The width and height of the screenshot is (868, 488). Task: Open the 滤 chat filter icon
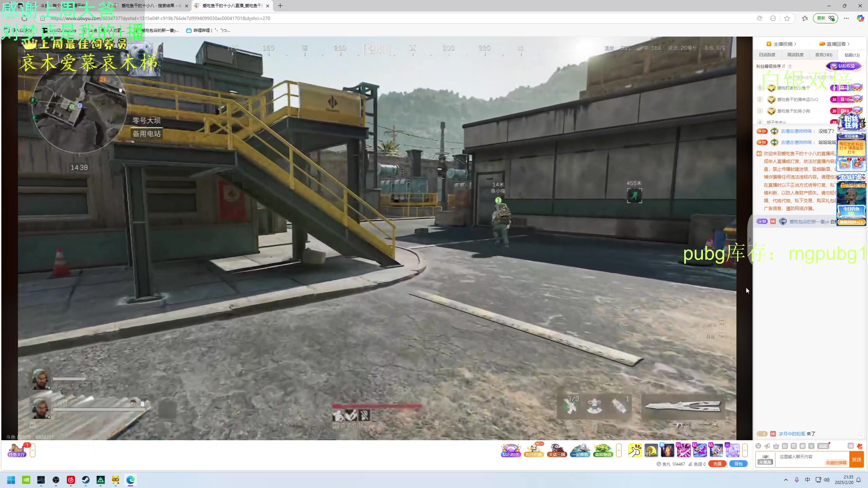(x=850, y=446)
